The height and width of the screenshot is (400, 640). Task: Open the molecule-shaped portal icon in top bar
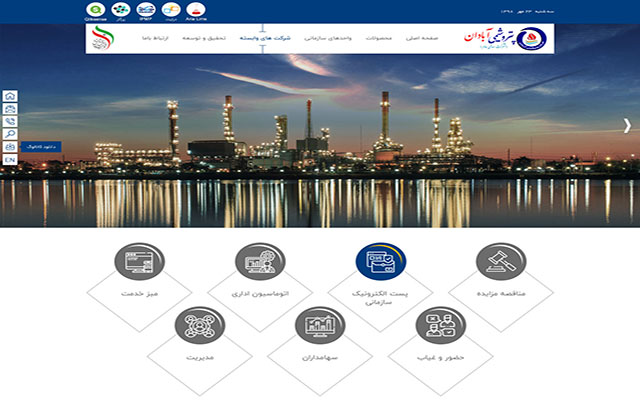click(x=121, y=9)
